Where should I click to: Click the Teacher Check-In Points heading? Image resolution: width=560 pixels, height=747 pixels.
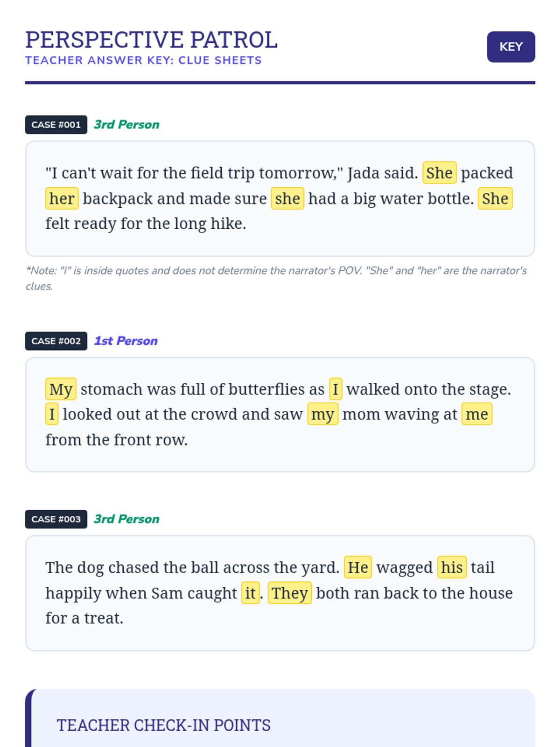[x=163, y=725]
